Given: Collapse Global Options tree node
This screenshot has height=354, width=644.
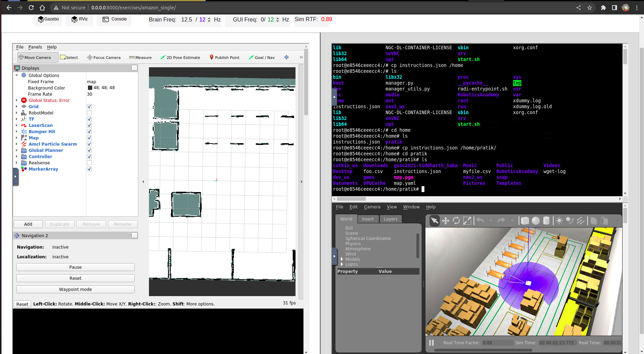Looking at the screenshot, I should [x=16, y=75].
